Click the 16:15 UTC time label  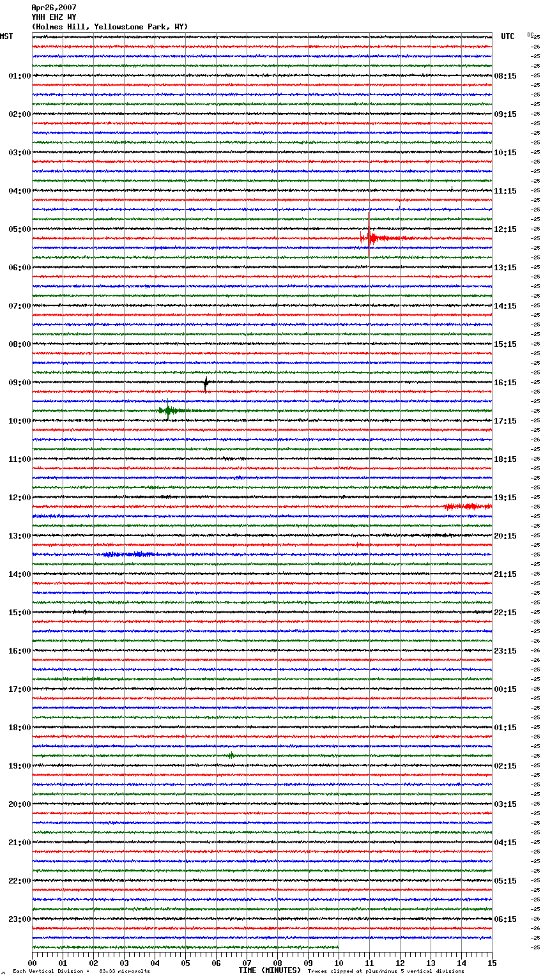tap(505, 383)
